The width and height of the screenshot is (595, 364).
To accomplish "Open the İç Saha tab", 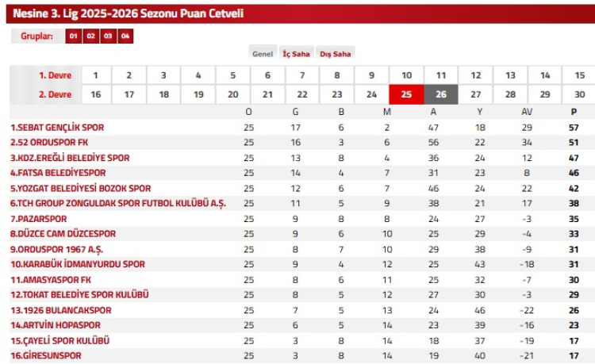I will click(297, 54).
